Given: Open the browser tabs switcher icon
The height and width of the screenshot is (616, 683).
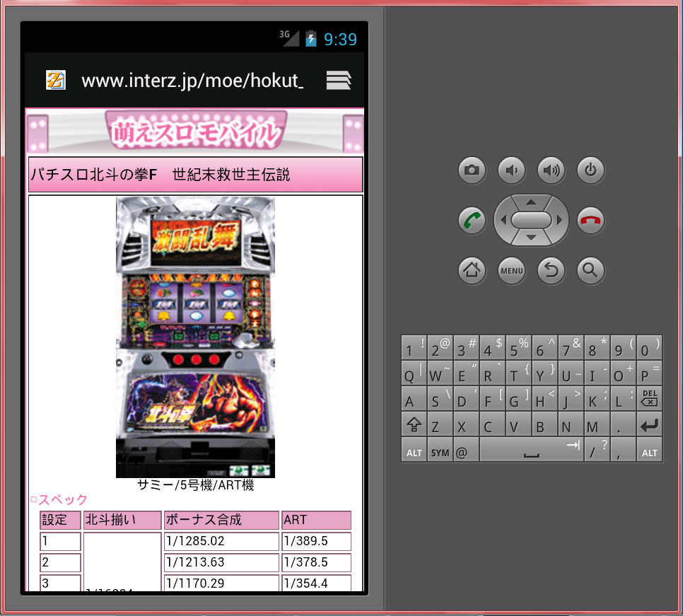Looking at the screenshot, I should point(339,80).
